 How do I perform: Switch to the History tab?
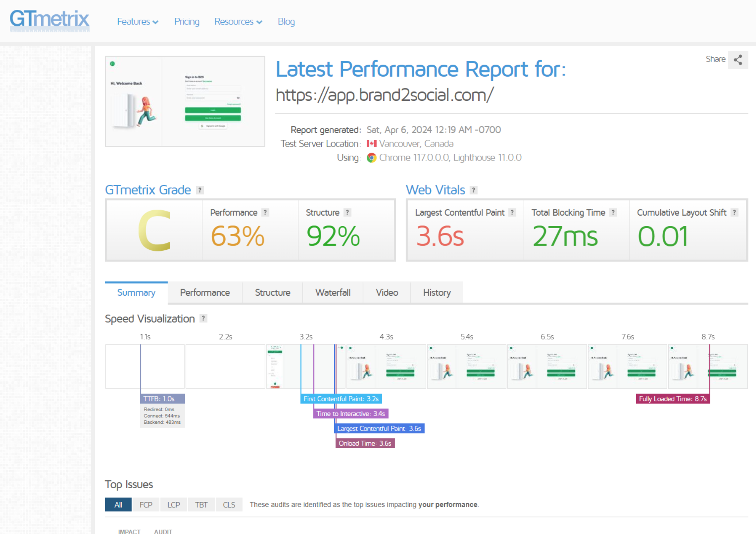(437, 293)
